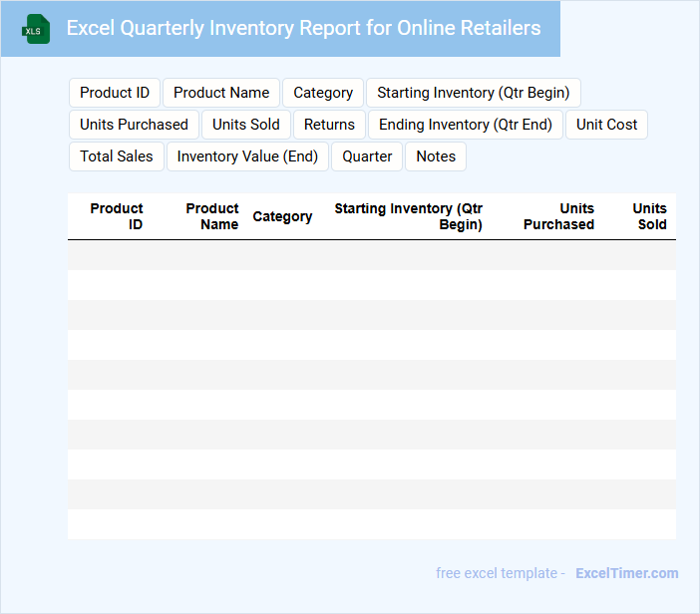700x614 pixels.
Task: Select the Quarter tag
Action: [367, 156]
